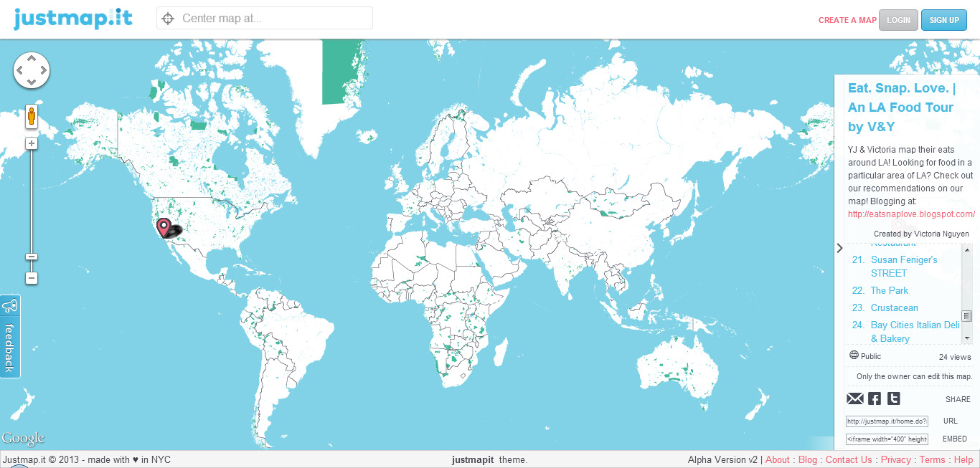Select the Street View pegman icon
This screenshot has width=980, height=468.
[32, 116]
